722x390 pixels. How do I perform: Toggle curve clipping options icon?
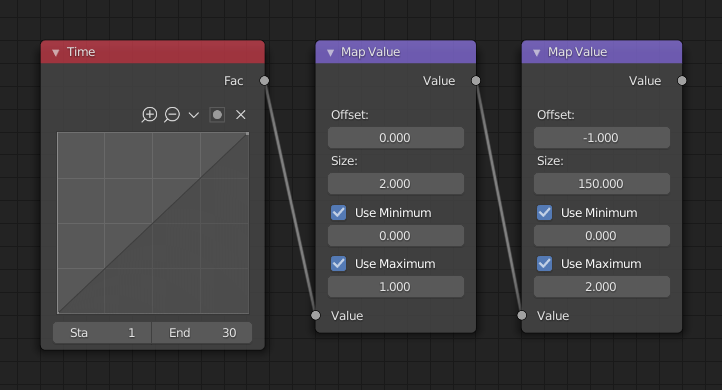217,115
